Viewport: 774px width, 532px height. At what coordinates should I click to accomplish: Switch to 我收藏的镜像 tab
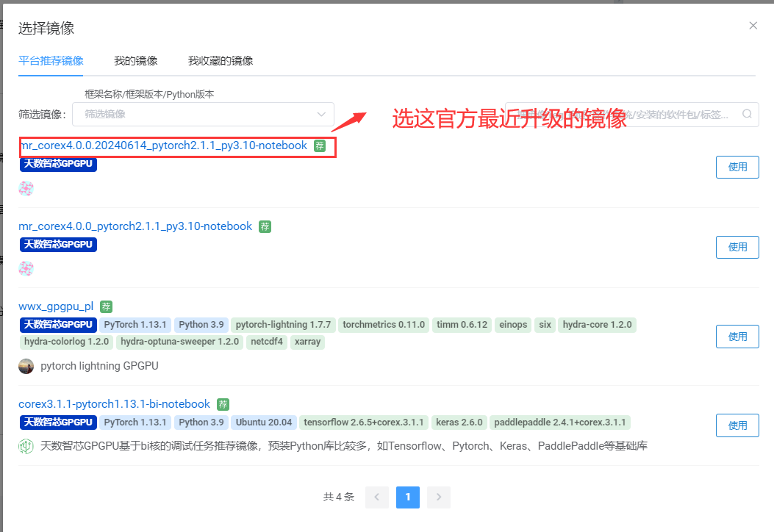tap(221, 61)
